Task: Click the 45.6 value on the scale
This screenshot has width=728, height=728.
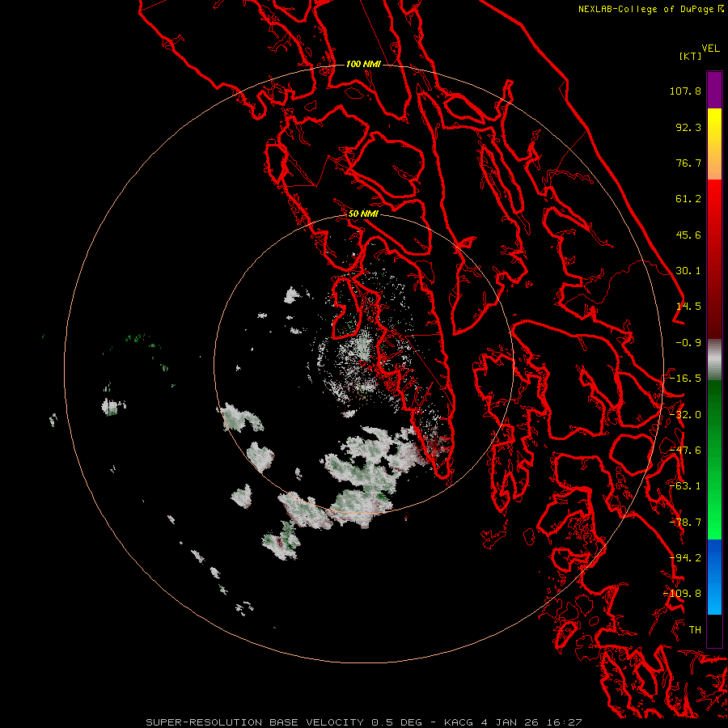Action: click(688, 235)
